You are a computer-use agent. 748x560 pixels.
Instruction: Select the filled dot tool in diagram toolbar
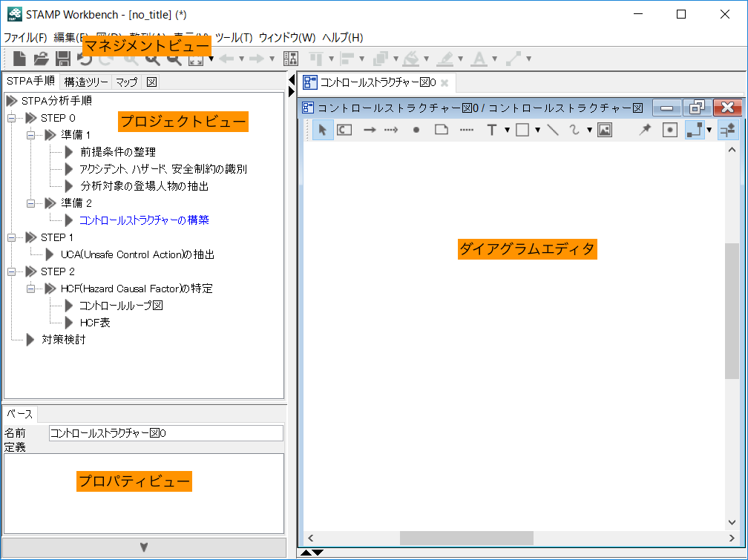(x=416, y=130)
